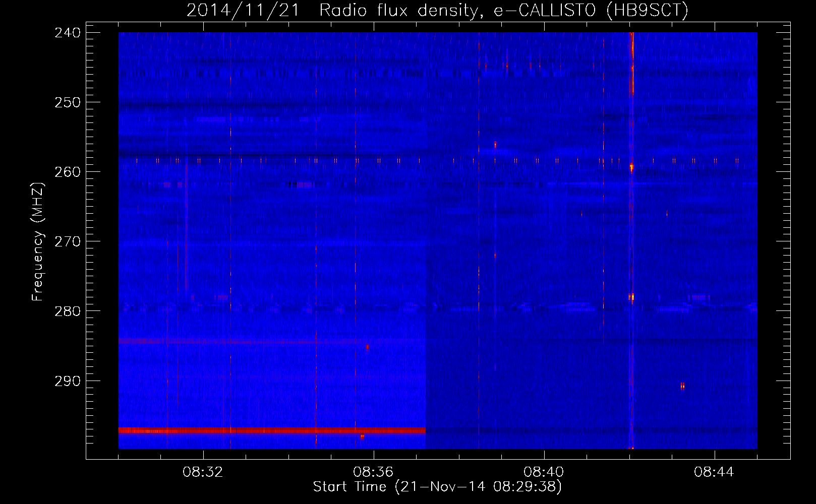This screenshot has width=816, height=504.
Task: Click the 250 frequency tick label
Action: click(67, 102)
